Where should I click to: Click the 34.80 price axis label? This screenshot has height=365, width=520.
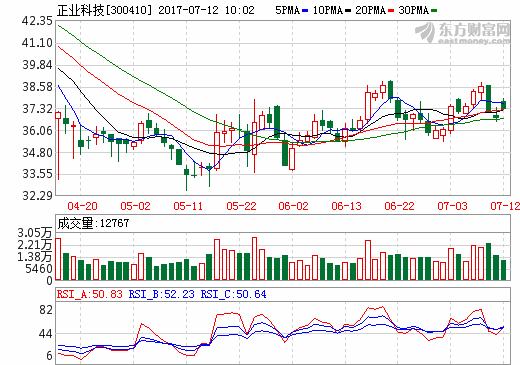(37, 153)
